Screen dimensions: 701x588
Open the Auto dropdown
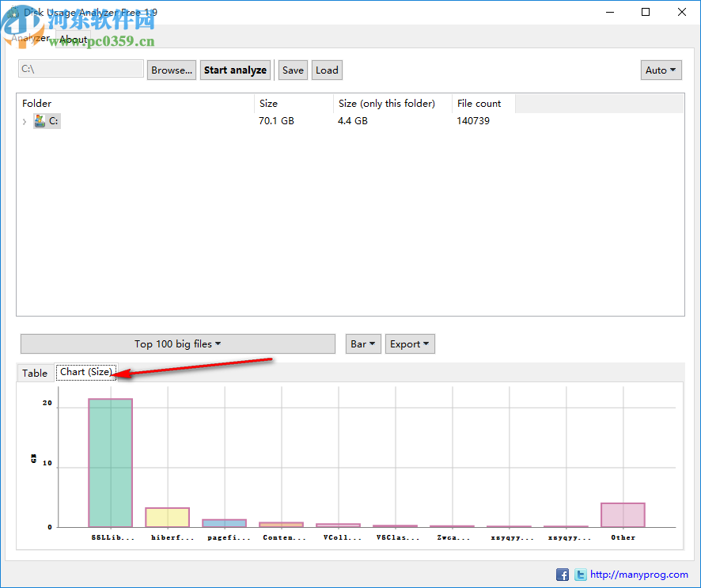pyautogui.click(x=661, y=70)
